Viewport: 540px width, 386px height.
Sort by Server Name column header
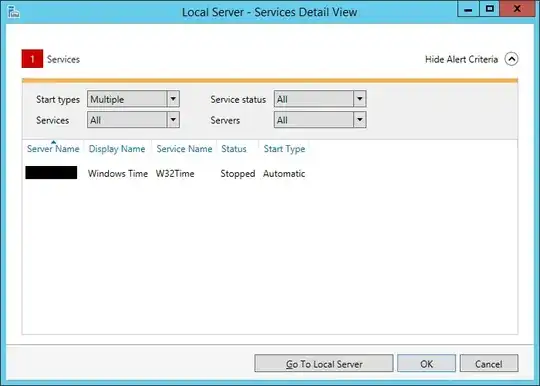pyautogui.click(x=53, y=149)
